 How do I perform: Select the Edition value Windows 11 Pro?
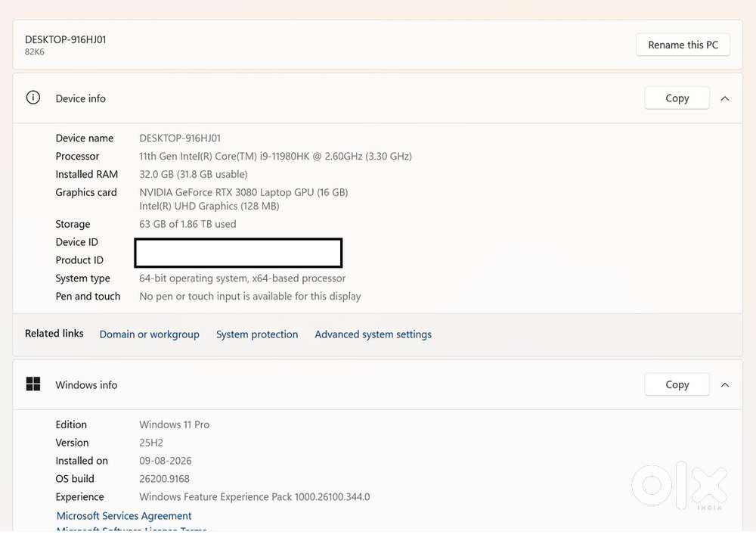tap(175, 424)
